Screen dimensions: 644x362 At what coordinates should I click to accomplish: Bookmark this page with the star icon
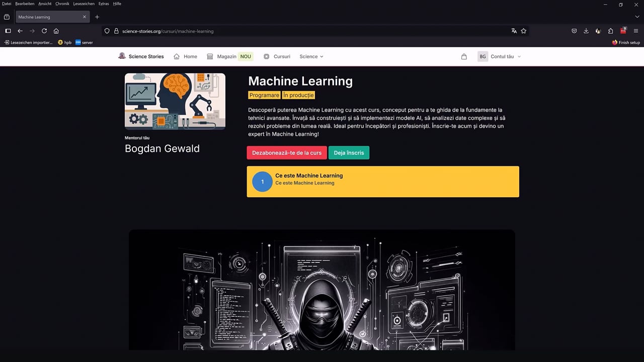[524, 31]
